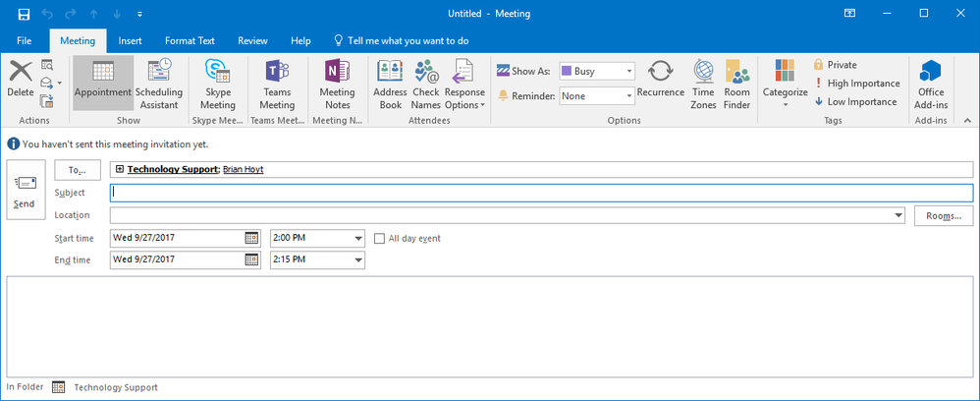
Task: Show Time Zones
Action: (703, 84)
